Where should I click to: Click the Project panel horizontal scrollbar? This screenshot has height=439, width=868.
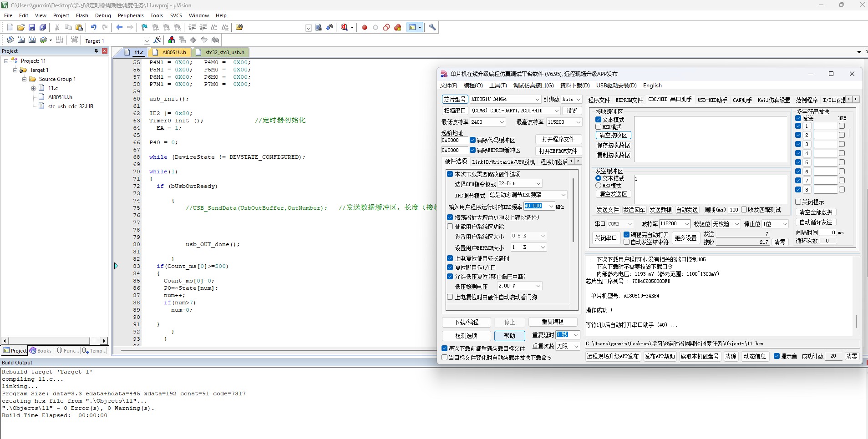[x=50, y=341]
